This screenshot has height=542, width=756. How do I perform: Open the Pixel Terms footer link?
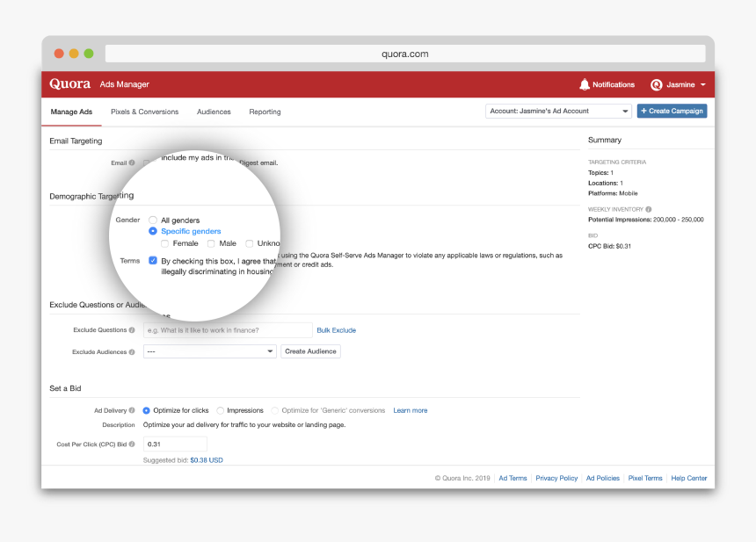(x=645, y=479)
